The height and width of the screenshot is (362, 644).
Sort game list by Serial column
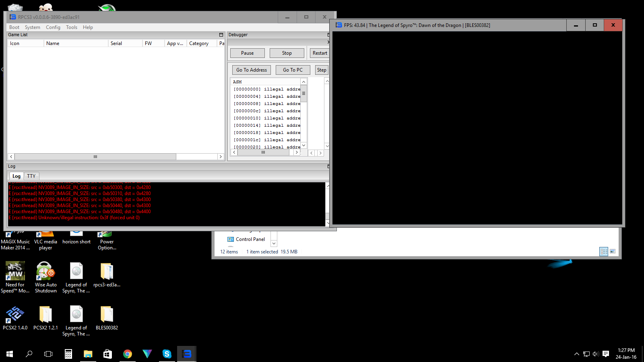tap(125, 43)
